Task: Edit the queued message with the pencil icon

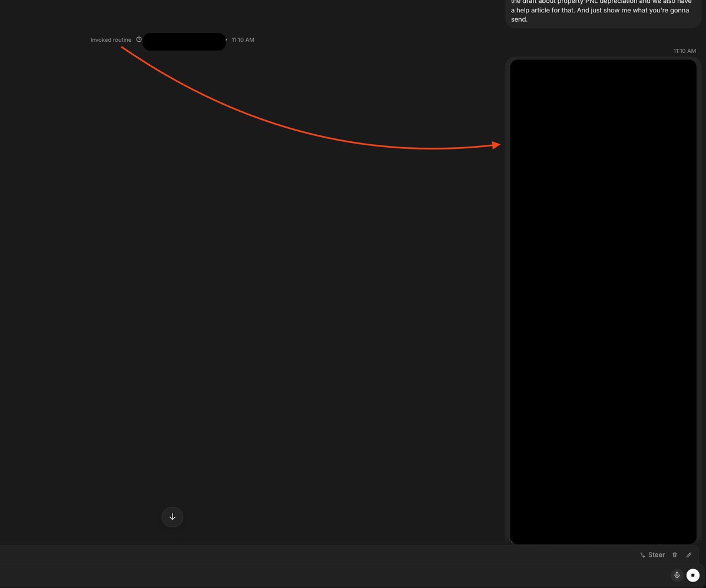Action: [x=688, y=554]
